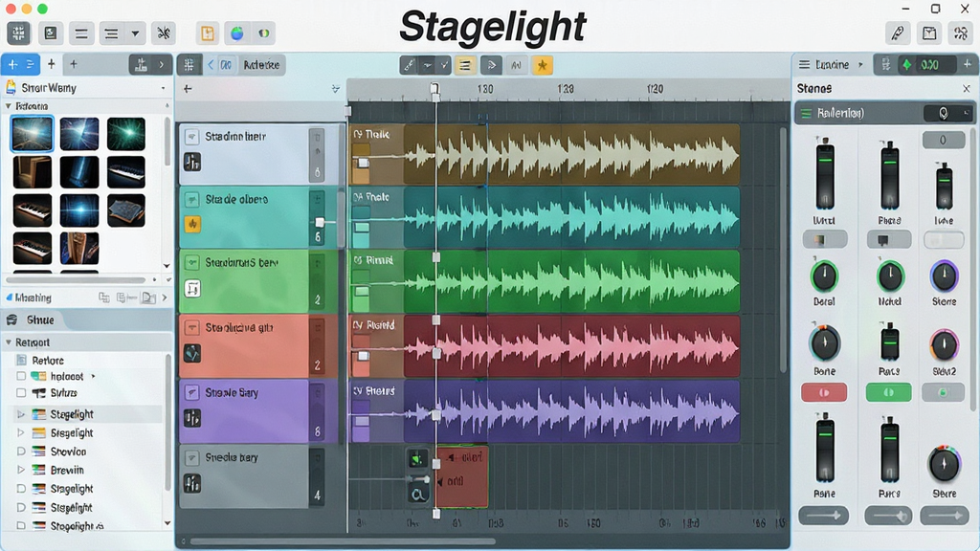Select the Stovion list item
Screen dimensions: 980x551
click(68, 452)
